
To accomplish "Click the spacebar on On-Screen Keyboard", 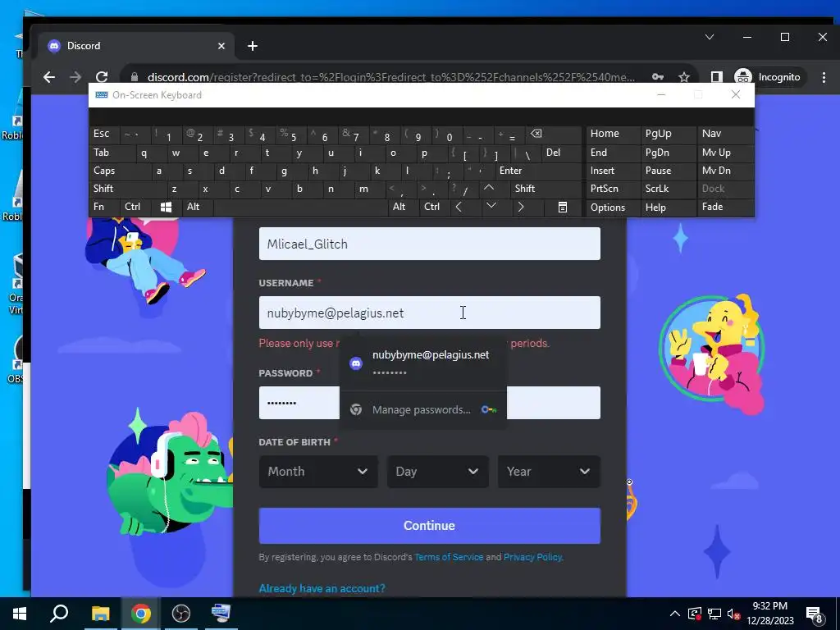I will coord(300,207).
